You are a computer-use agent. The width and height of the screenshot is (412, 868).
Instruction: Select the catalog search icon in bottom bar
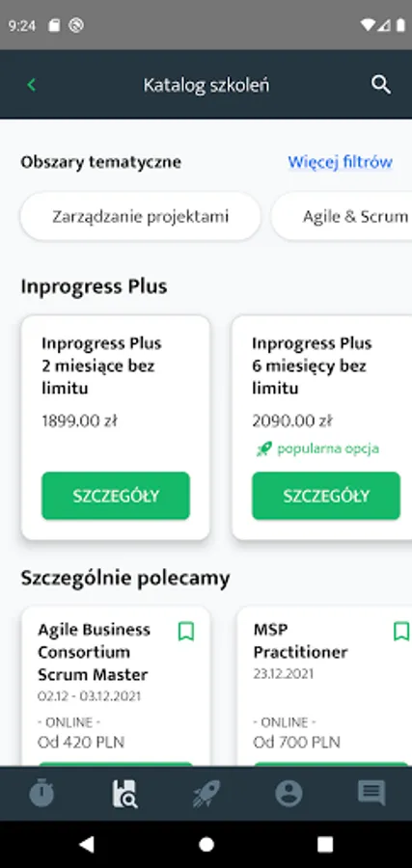(x=124, y=794)
